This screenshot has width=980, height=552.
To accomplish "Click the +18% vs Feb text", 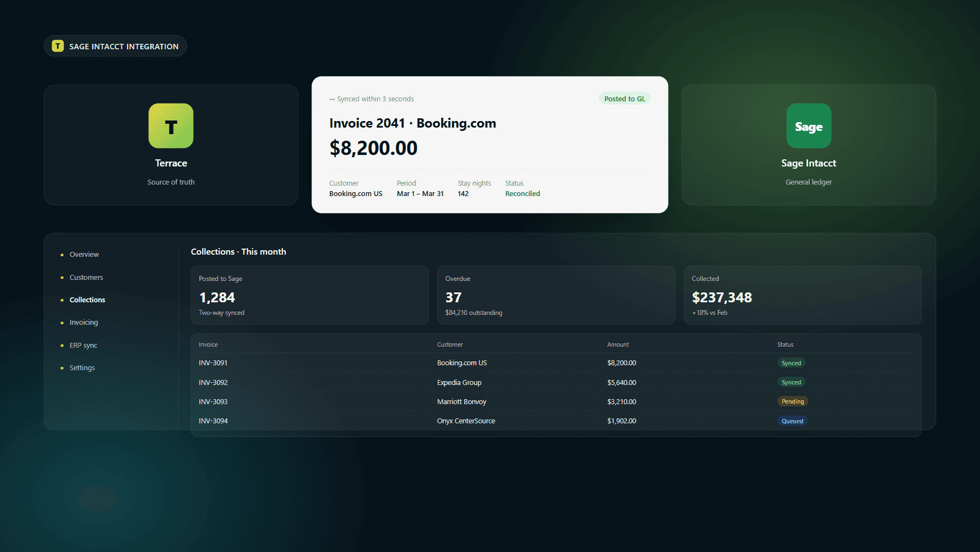I will pyautogui.click(x=710, y=313).
